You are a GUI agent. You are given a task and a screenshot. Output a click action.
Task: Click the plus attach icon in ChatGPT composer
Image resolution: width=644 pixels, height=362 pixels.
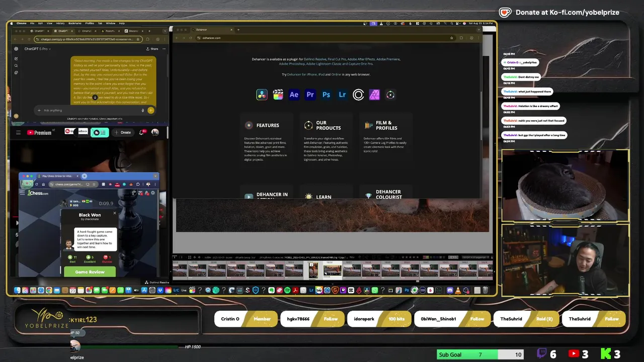(x=39, y=110)
